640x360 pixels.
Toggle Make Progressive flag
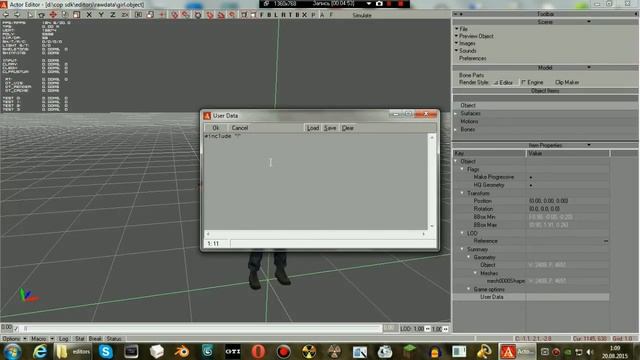(x=531, y=177)
